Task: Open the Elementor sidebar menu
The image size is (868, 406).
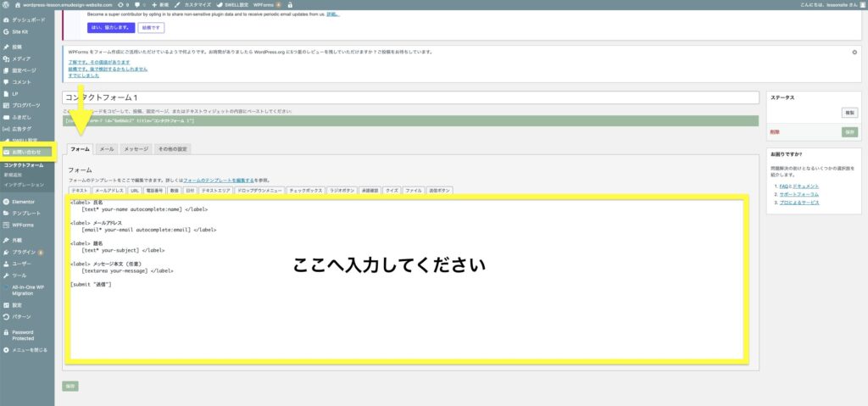Action: click(22, 201)
